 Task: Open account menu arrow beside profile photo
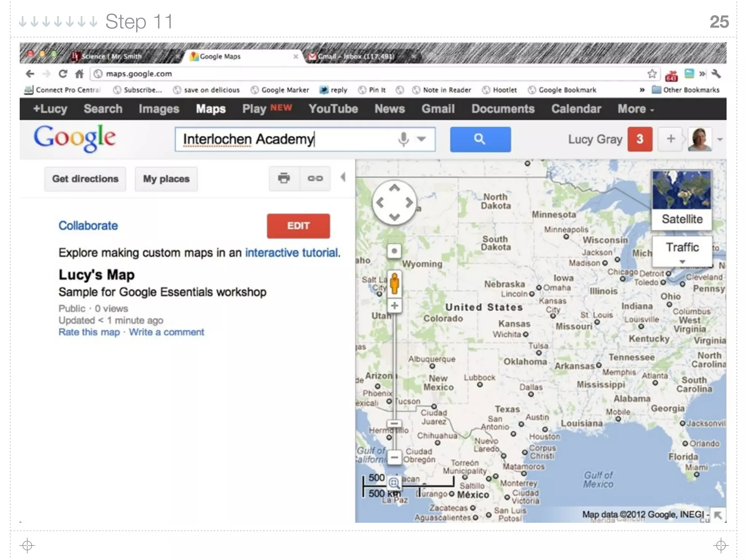720,139
